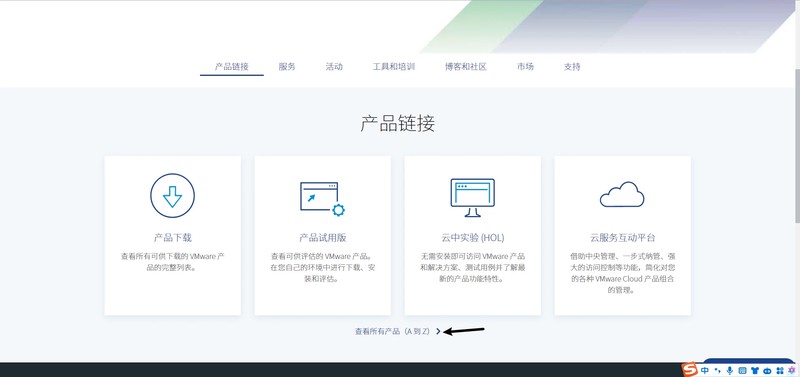The image size is (800, 377).
Task: Click the product download arrow icon
Action: pos(172,196)
